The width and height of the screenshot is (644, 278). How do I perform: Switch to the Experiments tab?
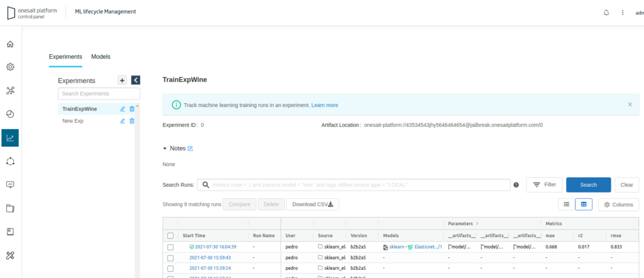(x=65, y=57)
